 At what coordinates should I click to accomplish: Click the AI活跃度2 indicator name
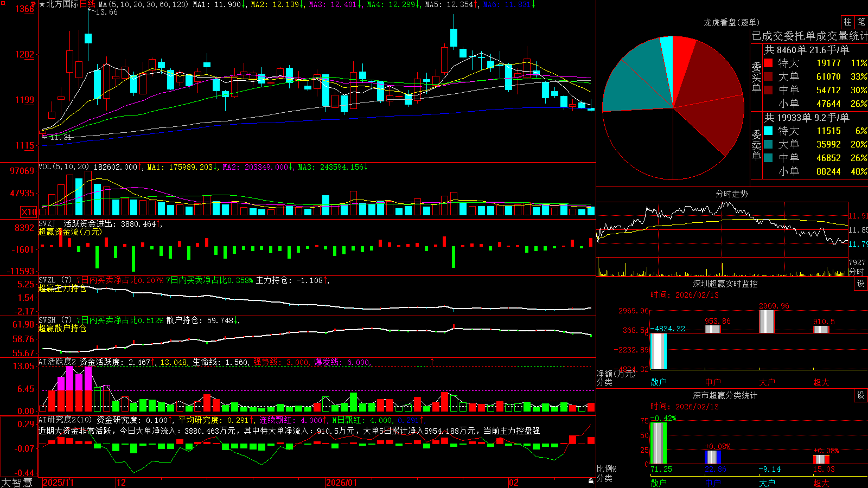point(58,362)
